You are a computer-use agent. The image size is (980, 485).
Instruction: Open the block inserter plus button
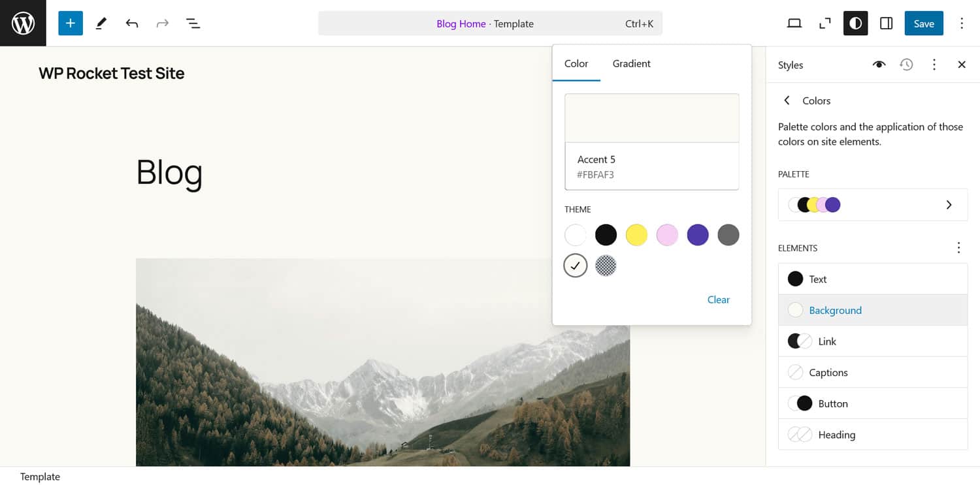click(71, 23)
